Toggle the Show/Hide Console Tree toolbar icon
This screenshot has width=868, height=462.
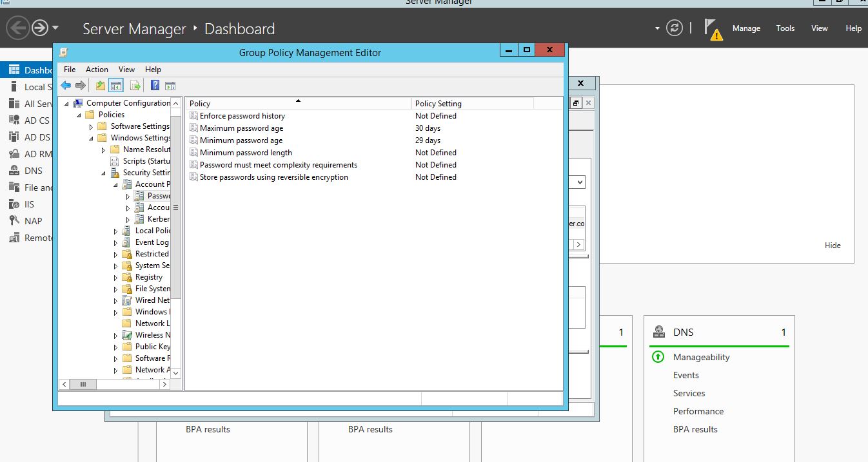point(116,86)
